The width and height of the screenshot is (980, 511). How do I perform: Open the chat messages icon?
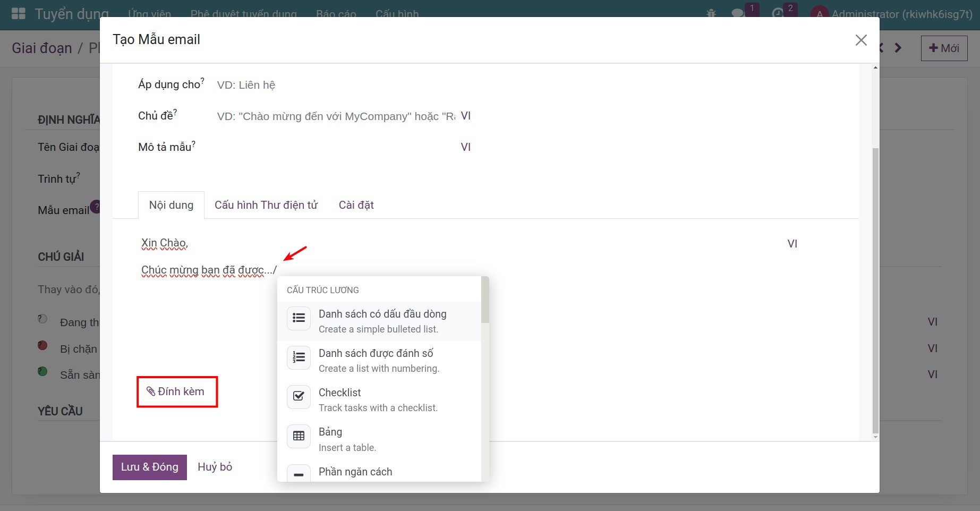tap(738, 14)
